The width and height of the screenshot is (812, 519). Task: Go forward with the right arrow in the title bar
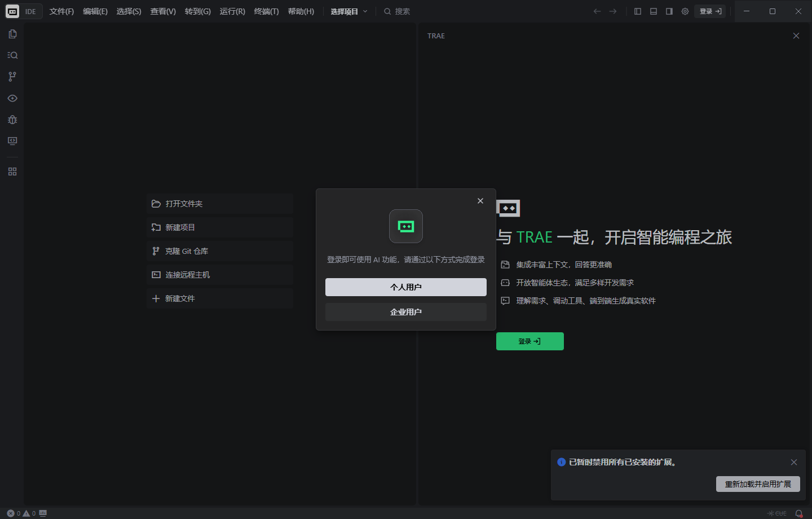coord(613,11)
